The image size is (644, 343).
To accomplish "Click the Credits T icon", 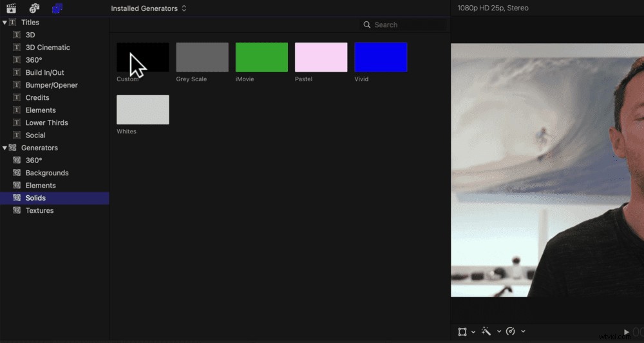I will pos(17,97).
